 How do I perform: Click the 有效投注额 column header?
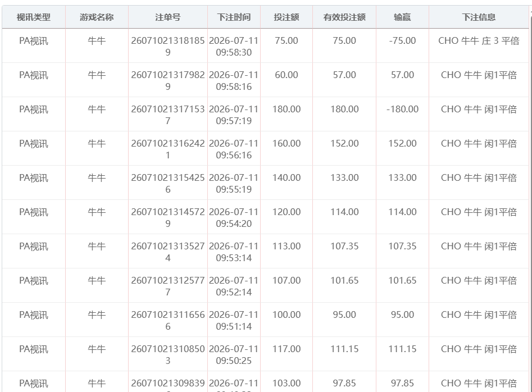click(x=344, y=17)
